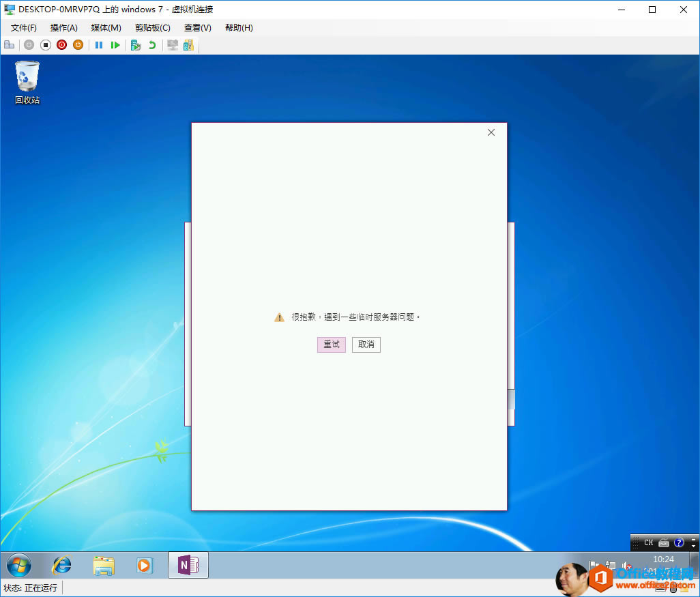This screenshot has height=597, width=700.
Task: Open the 操作(A) menu
Action: 63,27
